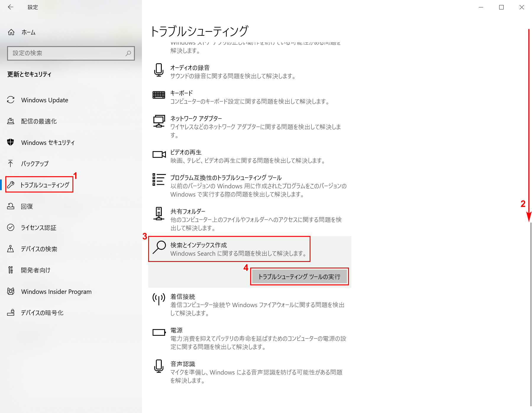Select 検索とインデックス作成 troubleshooter item
The height and width of the screenshot is (413, 532).
pos(229,249)
